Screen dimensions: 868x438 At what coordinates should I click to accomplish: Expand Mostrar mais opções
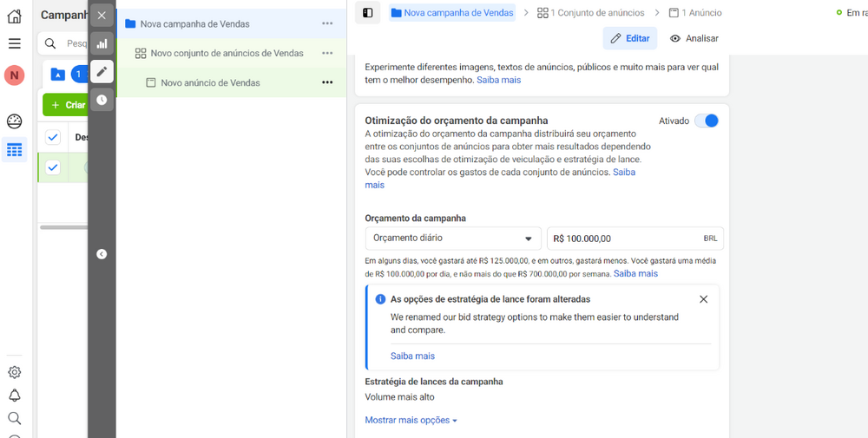(411, 421)
